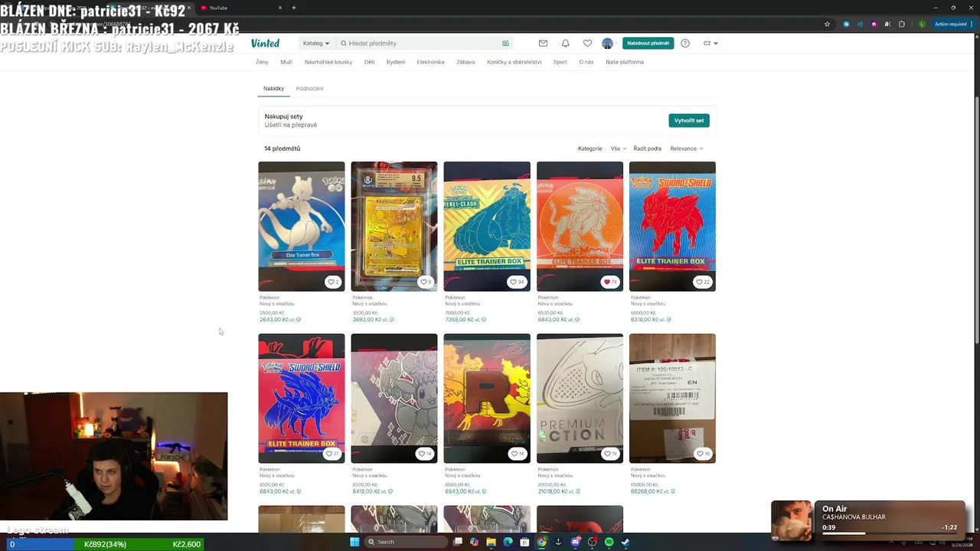Favorite the Rebel Clash Elite Trainer Box

click(518, 282)
